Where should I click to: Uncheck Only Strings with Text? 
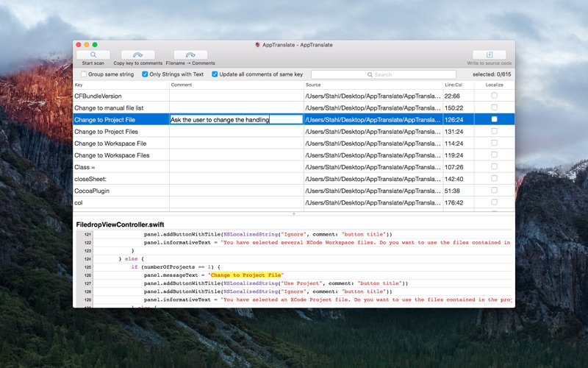(x=145, y=74)
